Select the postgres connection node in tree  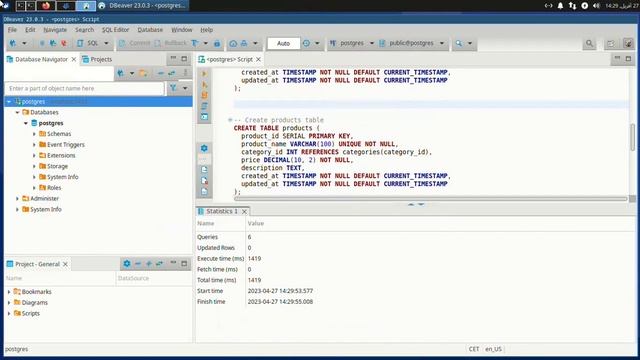pos(98,101)
